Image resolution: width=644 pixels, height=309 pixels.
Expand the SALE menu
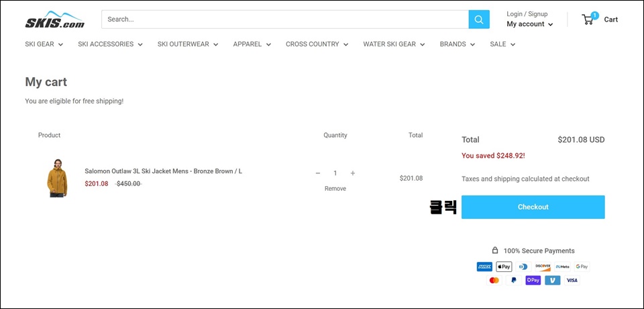pyautogui.click(x=502, y=44)
